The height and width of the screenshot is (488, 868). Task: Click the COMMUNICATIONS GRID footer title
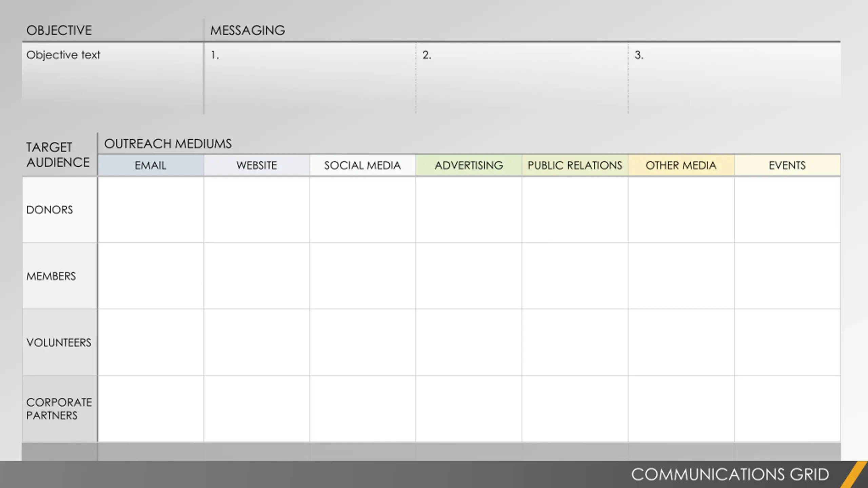[730, 474]
